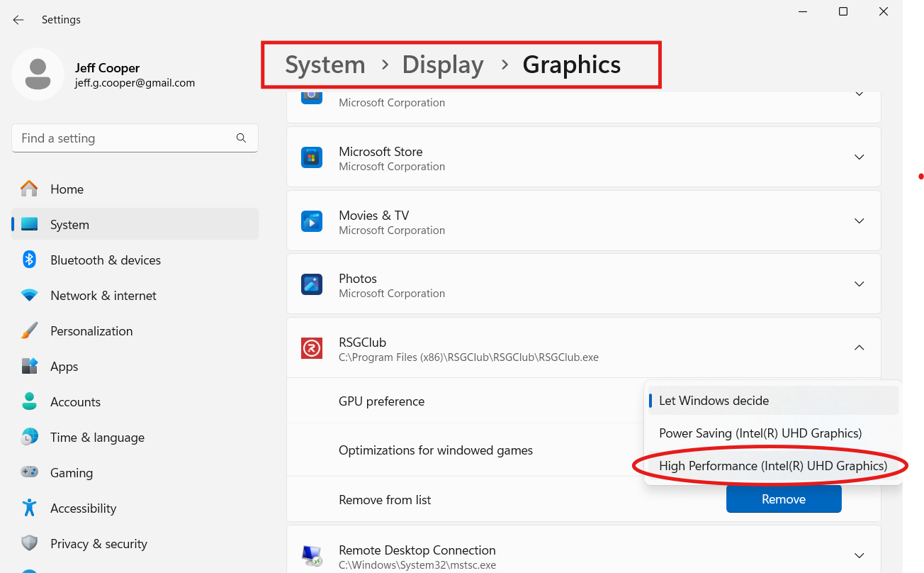This screenshot has height=573, width=924.
Task: Click the Bluetooth symbol icon
Action: click(29, 260)
